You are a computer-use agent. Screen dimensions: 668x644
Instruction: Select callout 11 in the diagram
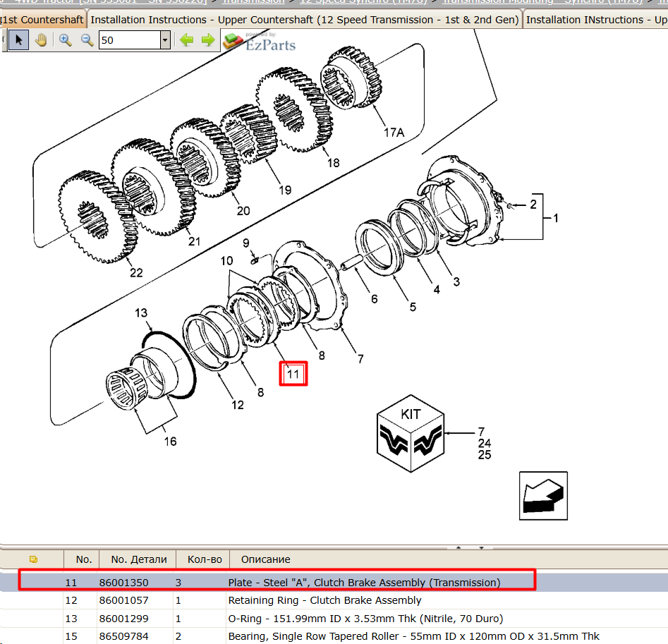[x=293, y=374]
